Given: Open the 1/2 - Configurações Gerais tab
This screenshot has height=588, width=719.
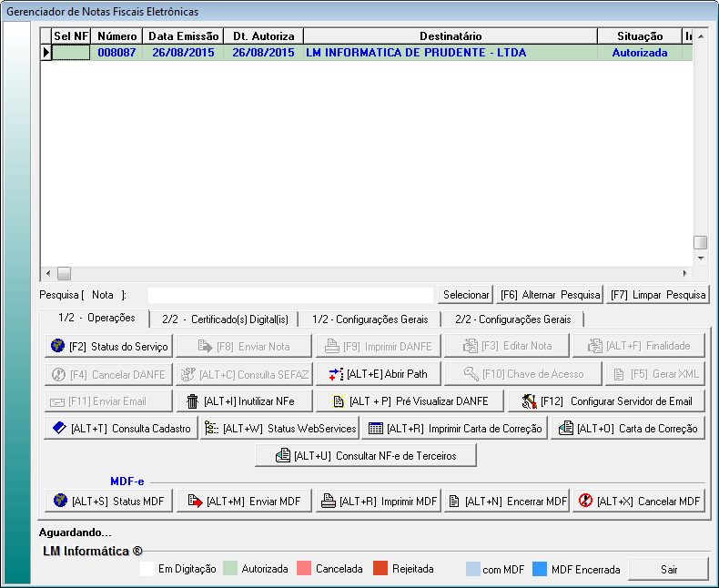Looking at the screenshot, I should click(369, 319).
